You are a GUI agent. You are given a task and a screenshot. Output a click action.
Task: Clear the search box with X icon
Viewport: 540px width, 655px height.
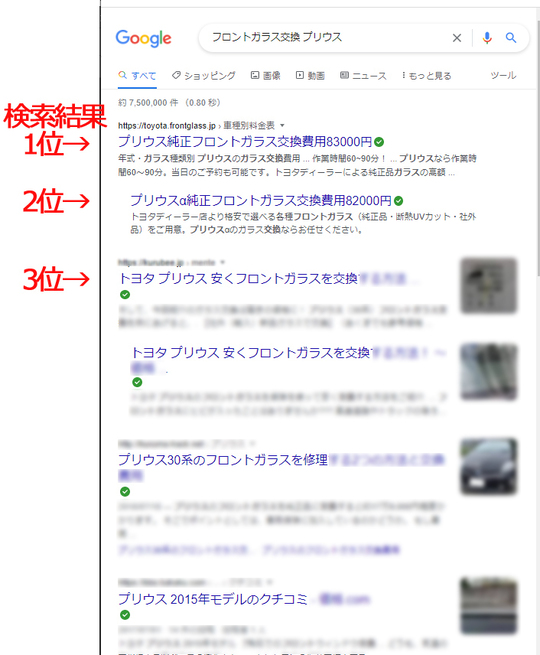[457, 38]
